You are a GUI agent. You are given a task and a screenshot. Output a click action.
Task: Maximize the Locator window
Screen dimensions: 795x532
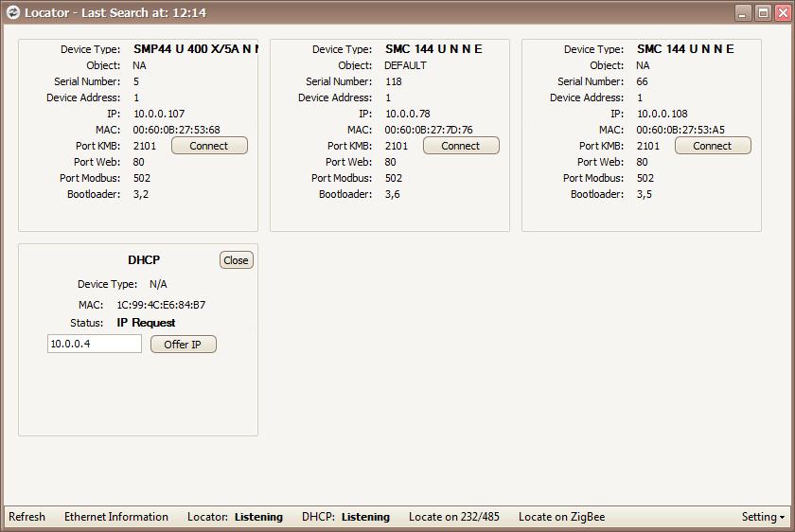(763, 12)
